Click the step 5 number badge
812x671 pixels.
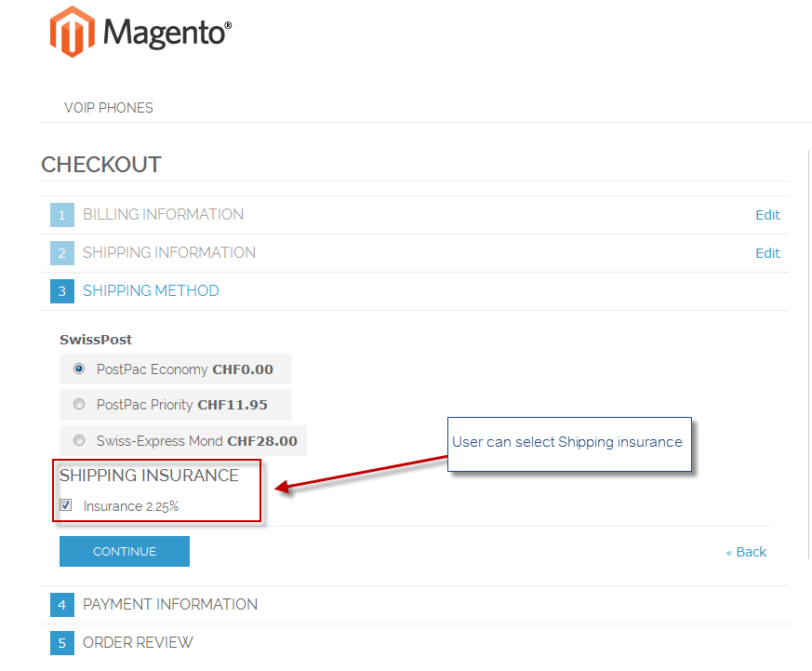click(62, 643)
